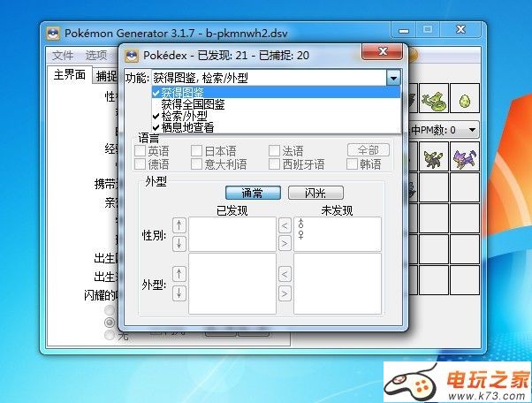Check the 韩语 language checkbox

coord(352,164)
